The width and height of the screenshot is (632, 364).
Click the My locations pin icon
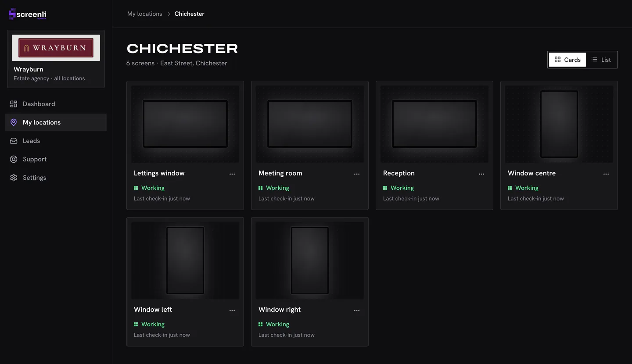pyautogui.click(x=14, y=122)
